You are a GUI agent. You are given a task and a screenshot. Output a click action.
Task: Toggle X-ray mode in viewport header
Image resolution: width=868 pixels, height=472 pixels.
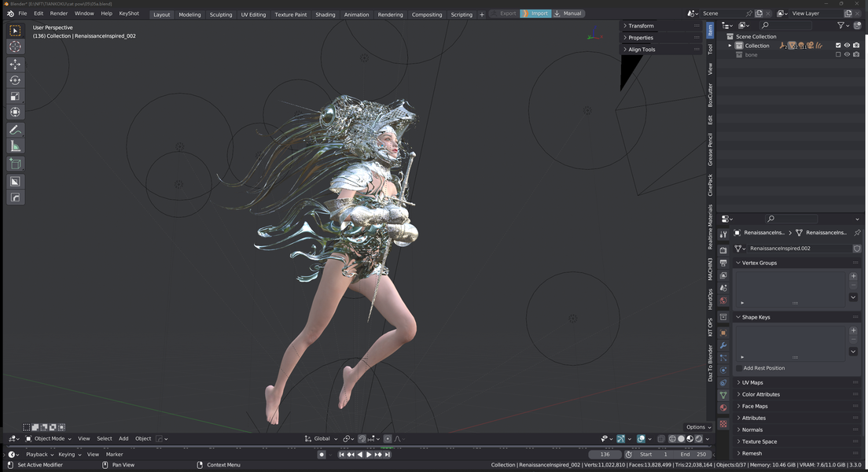(661, 439)
